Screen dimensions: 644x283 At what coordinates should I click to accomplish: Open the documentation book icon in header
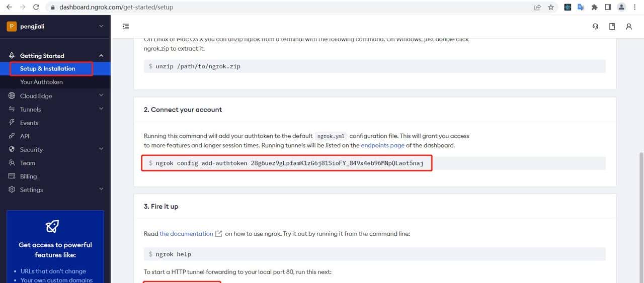pyautogui.click(x=612, y=27)
